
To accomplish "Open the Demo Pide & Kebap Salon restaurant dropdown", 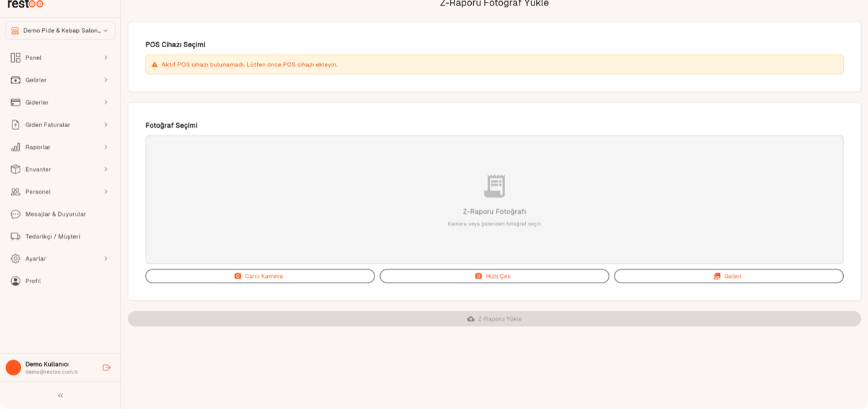I will point(60,30).
